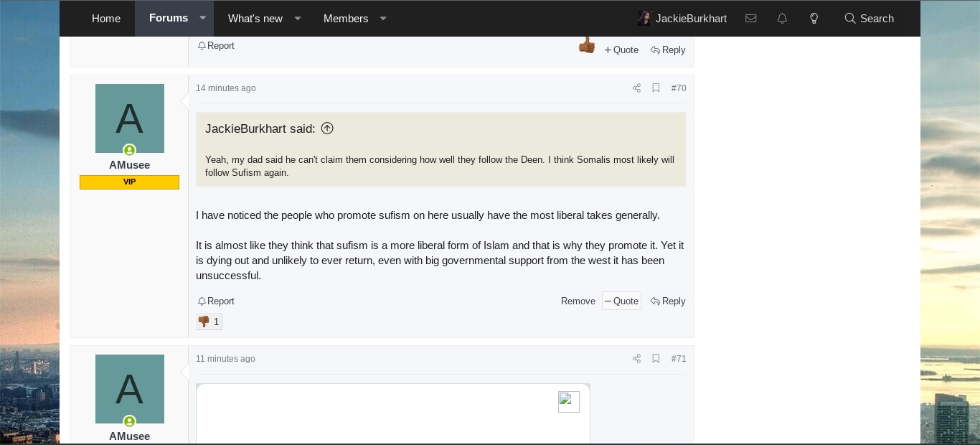Click JackieBurkhart's small avatar in navbar
980x445 pixels.
pyautogui.click(x=644, y=19)
